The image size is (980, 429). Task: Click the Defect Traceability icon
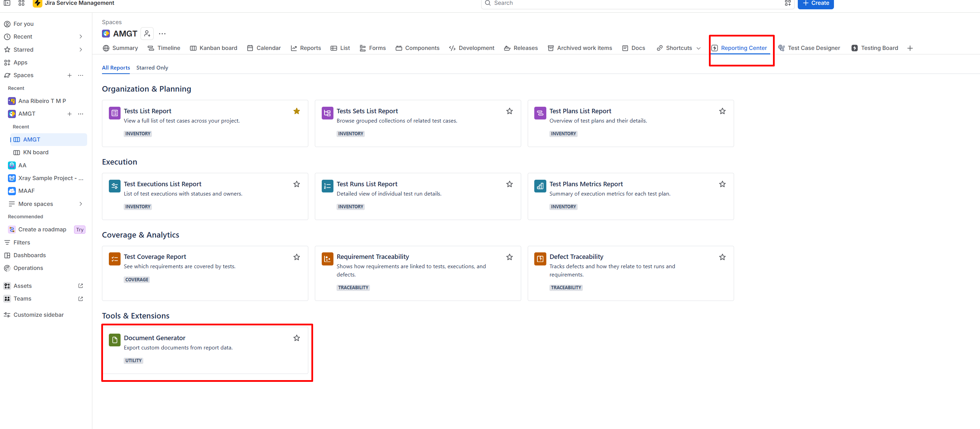point(540,259)
